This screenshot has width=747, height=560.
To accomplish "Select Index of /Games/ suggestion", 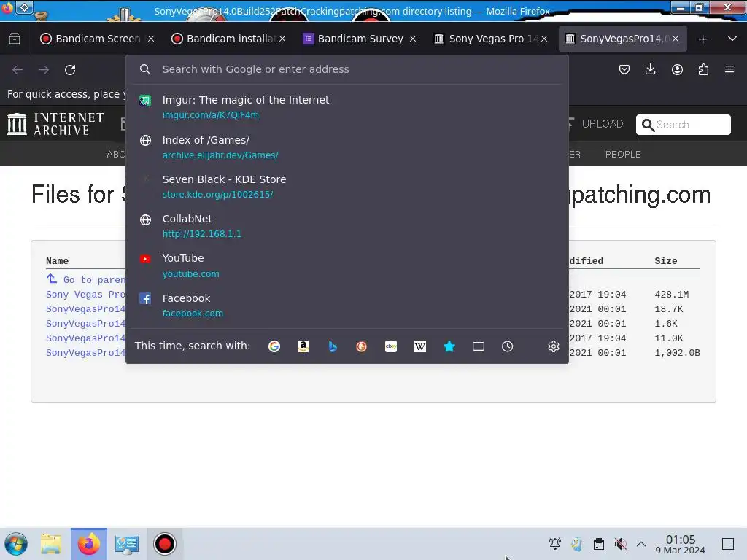I will (x=347, y=147).
